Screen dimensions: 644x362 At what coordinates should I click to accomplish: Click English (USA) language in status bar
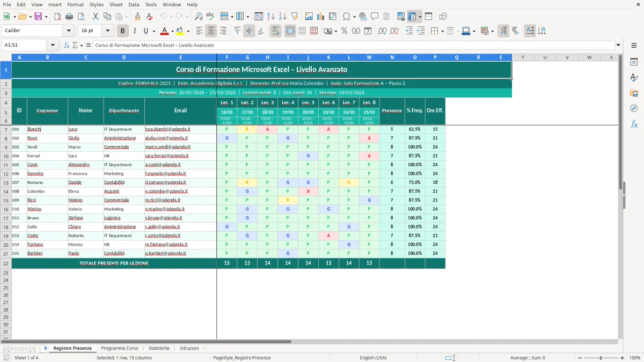click(x=373, y=358)
